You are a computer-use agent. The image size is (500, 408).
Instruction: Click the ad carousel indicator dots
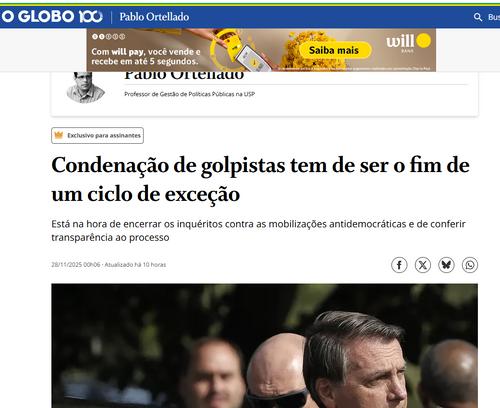108,37
